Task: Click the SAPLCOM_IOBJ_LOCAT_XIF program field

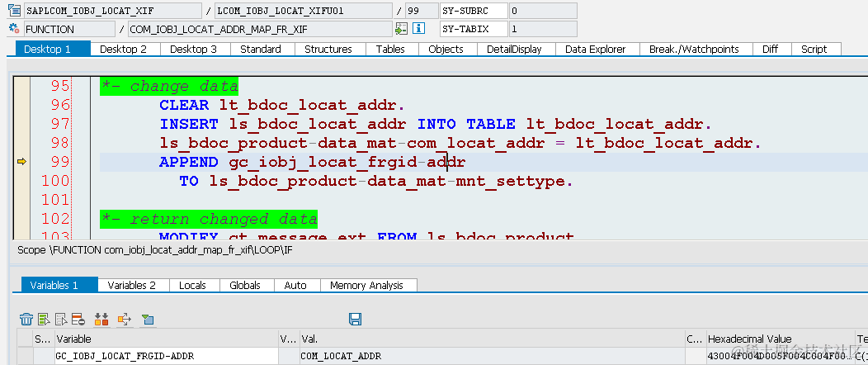Action: click(x=112, y=11)
